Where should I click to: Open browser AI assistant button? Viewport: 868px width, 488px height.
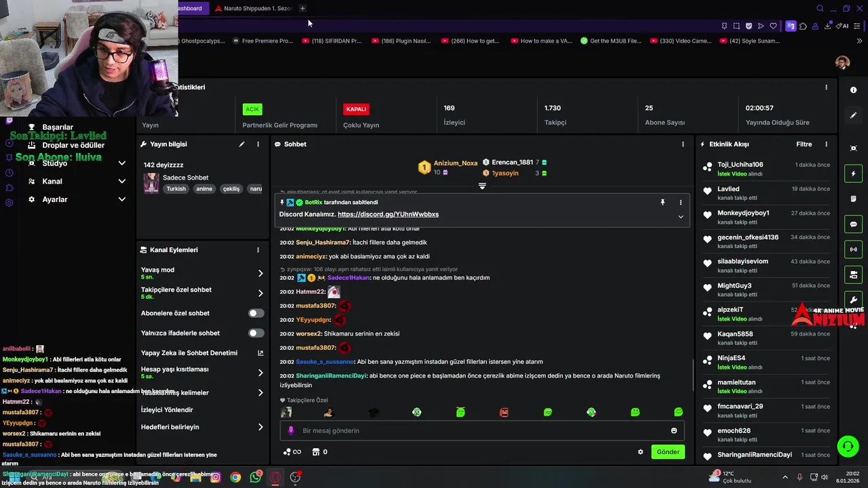[842, 26]
